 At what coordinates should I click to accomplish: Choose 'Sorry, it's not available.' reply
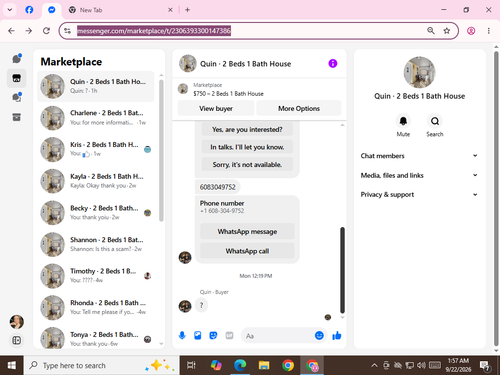(247, 164)
